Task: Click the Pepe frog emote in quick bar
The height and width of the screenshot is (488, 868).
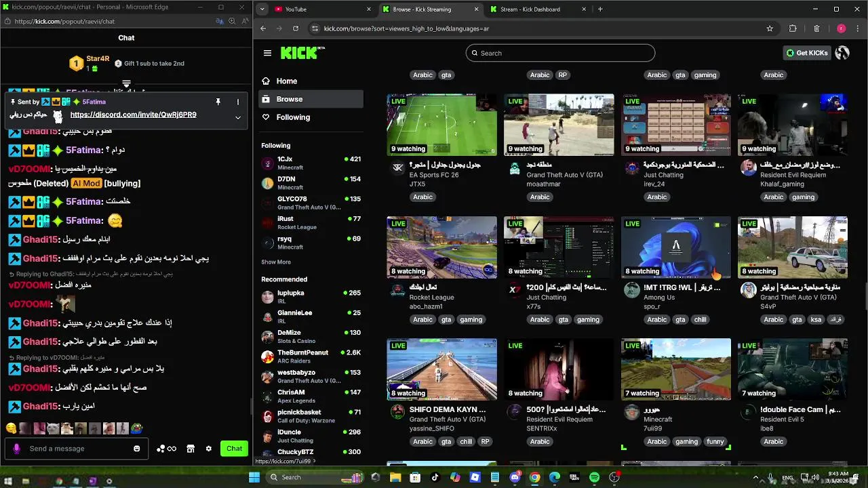Action: tap(137, 428)
